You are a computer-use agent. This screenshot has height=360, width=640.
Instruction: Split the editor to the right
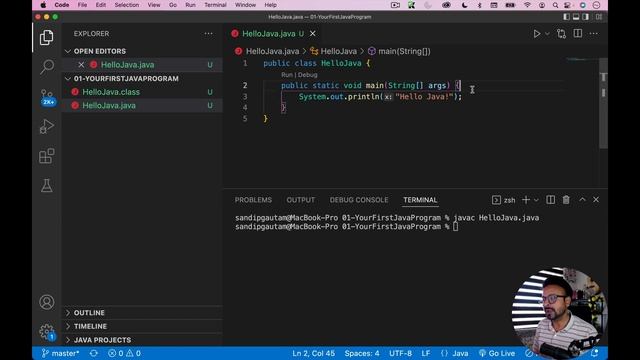coord(578,33)
